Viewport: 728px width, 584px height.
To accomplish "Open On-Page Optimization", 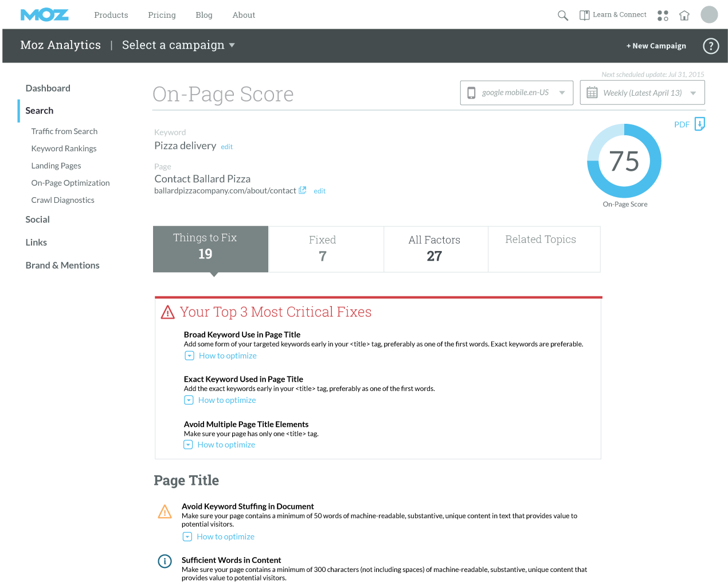I will coord(71,183).
